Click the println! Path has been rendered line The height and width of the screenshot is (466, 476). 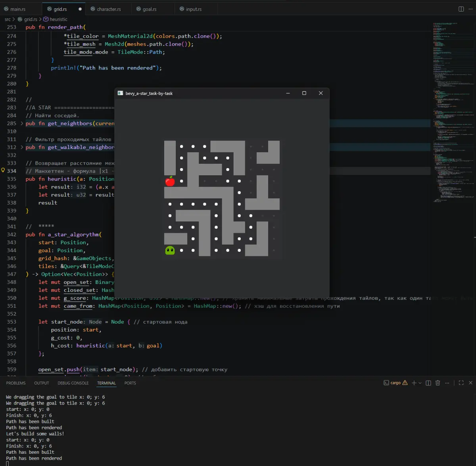point(106,68)
